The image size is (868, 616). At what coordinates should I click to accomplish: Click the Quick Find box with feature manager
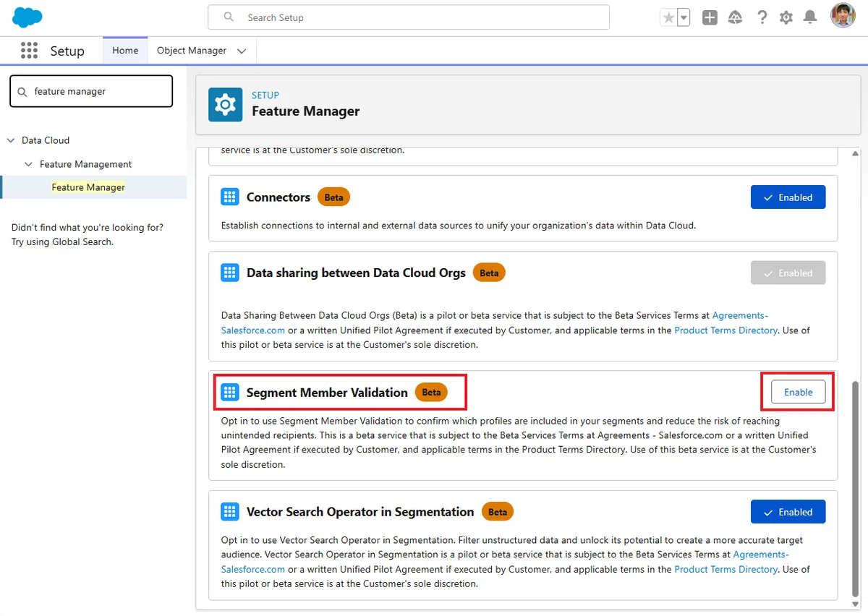(x=91, y=91)
